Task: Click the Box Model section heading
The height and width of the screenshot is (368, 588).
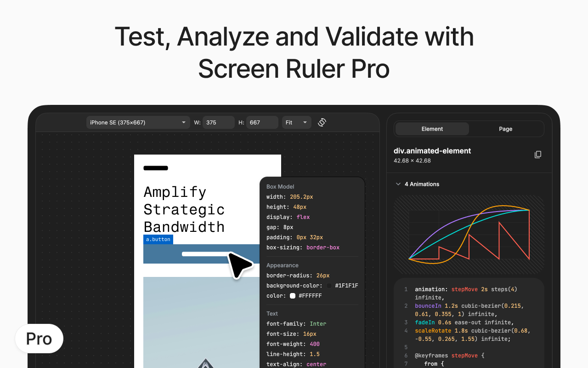Action: (x=280, y=187)
